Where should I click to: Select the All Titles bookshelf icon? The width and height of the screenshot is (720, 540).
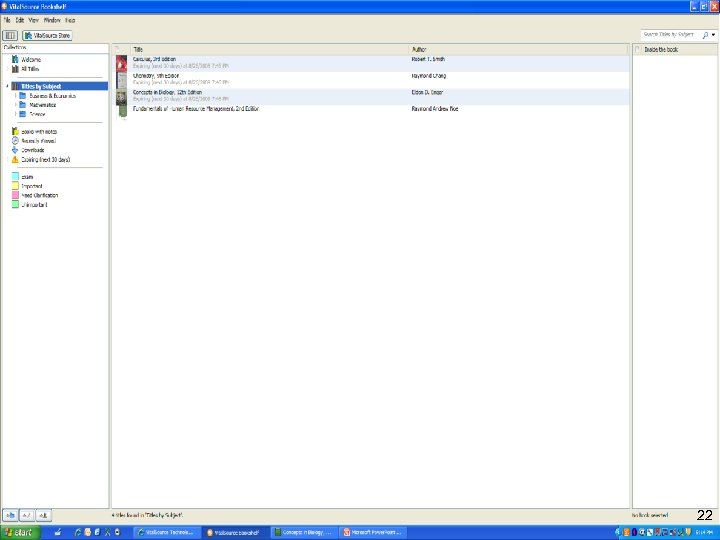click(15, 69)
